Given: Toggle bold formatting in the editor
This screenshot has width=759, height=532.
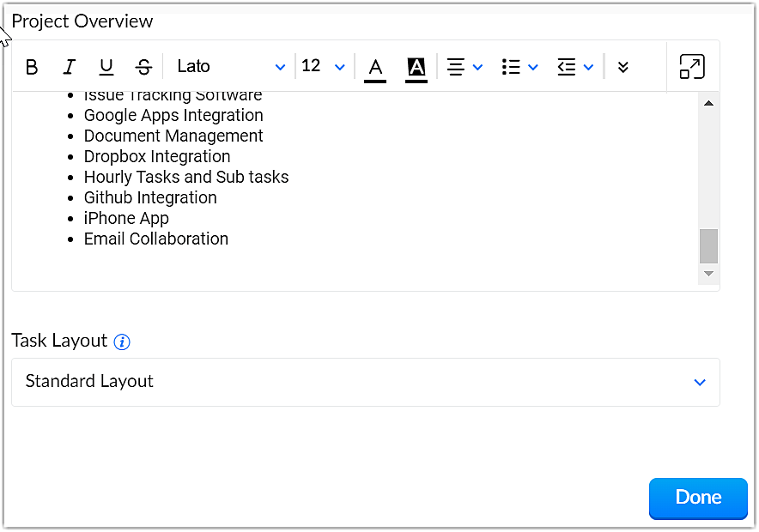Looking at the screenshot, I should tap(32, 67).
